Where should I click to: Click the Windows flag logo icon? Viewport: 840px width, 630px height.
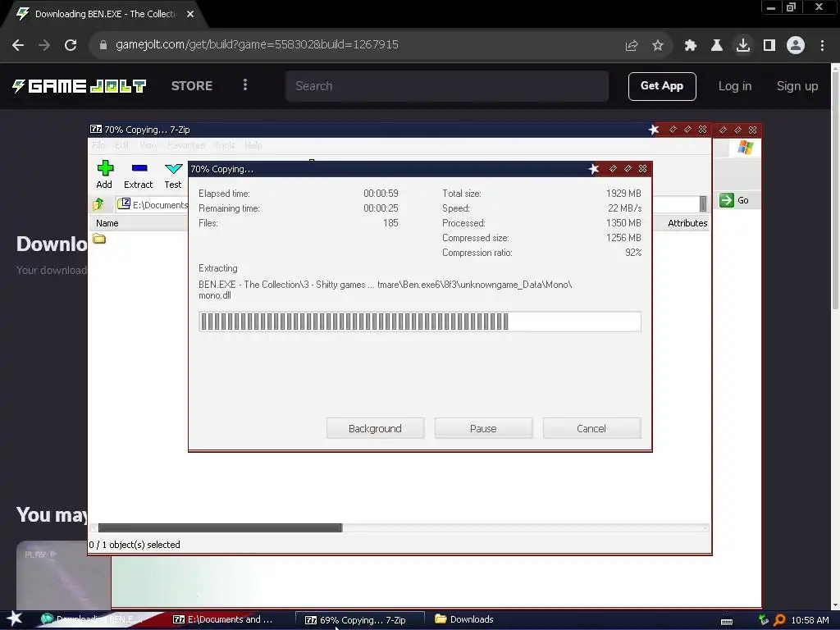(745, 147)
